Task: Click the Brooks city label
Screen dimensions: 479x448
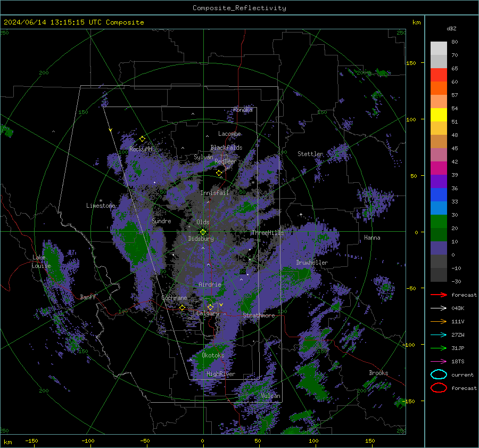Action: [x=378, y=373]
